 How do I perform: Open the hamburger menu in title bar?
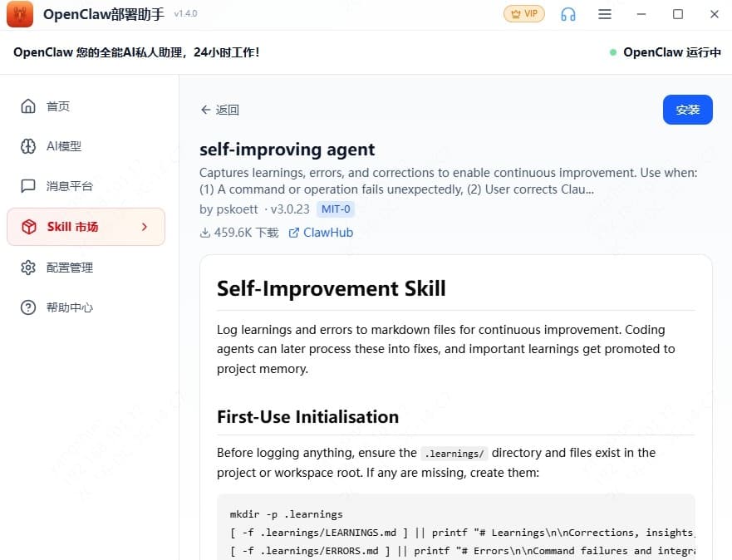(x=605, y=14)
